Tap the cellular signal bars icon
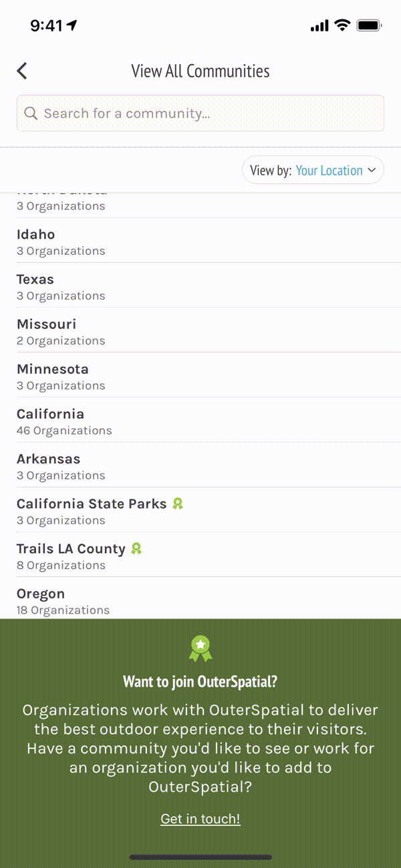 [x=319, y=25]
